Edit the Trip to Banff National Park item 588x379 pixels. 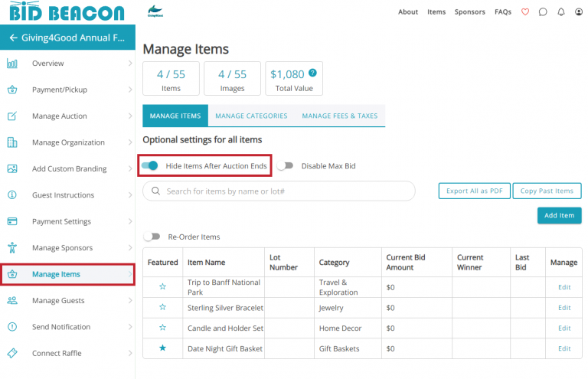pyautogui.click(x=564, y=287)
